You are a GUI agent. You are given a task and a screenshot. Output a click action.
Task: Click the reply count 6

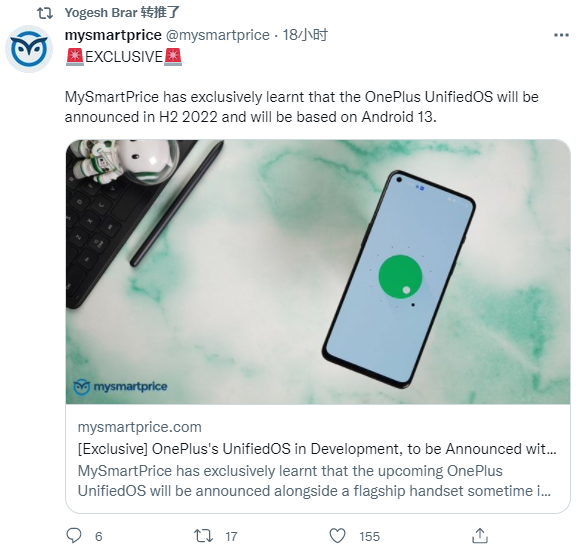point(98,536)
